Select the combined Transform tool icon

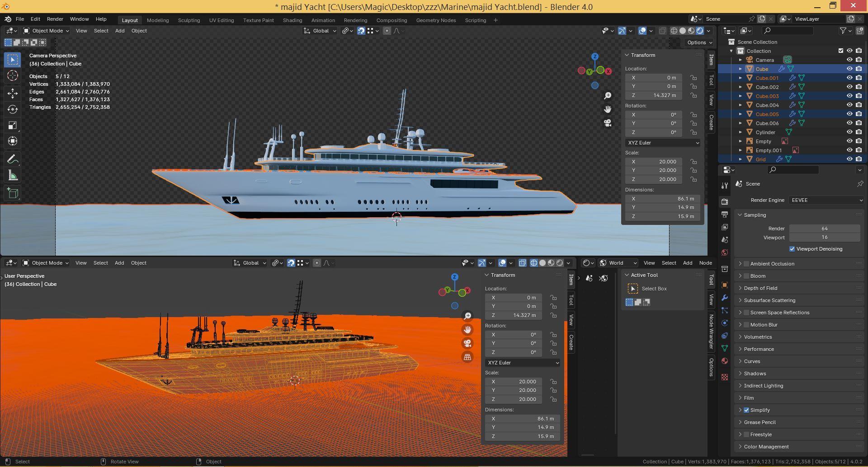coord(13,141)
